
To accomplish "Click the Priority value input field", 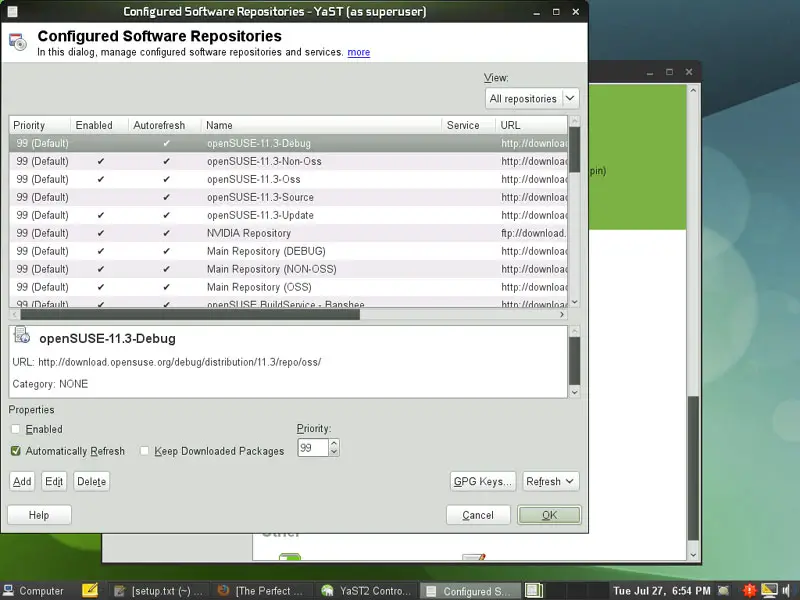I will [313, 448].
